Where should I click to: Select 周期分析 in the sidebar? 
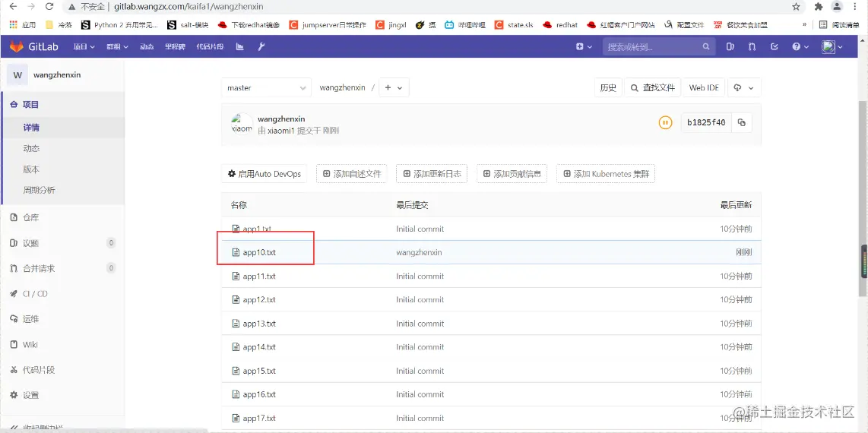click(62, 190)
